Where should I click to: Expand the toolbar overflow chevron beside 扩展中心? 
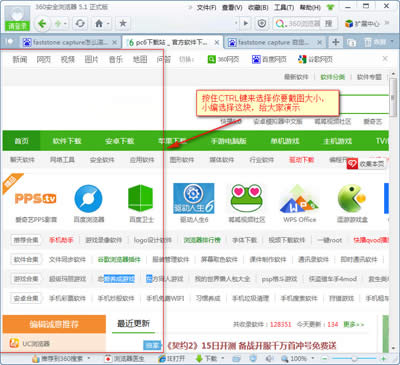pyautogui.click(x=387, y=23)
